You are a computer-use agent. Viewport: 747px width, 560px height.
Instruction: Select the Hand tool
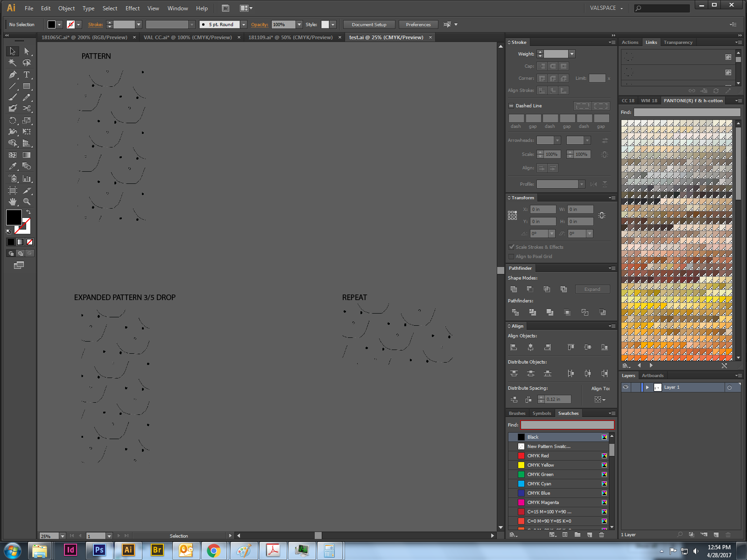pyautogui.click(x=13, y=202)
